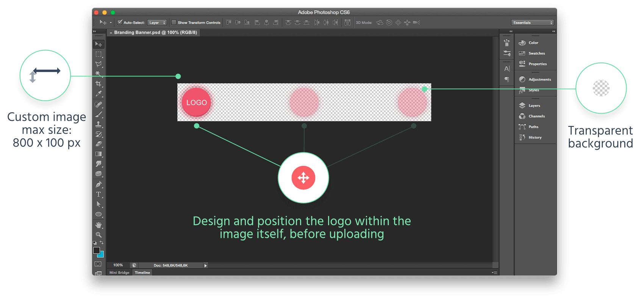644x303 pixels.
Task: Open the Brush presets panel icon
Action: point(507,53)
